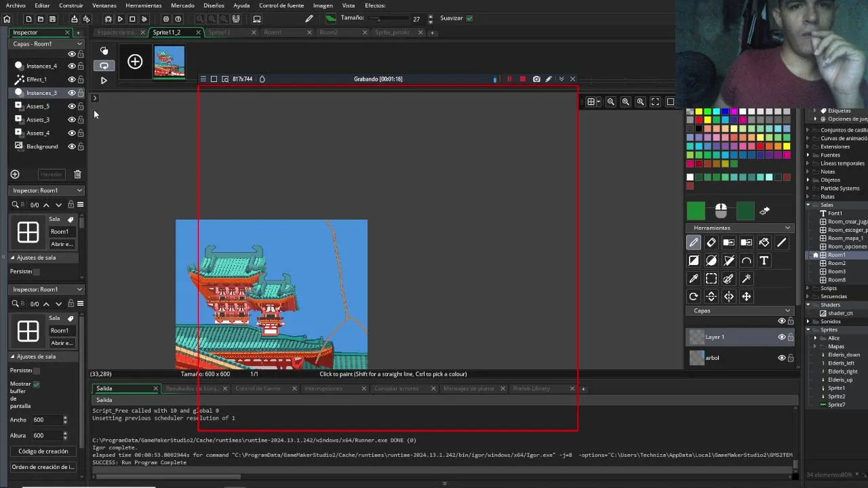Select the Magic Wand tool
Viewport: 868px width, 488px height.
pos(747,279)
